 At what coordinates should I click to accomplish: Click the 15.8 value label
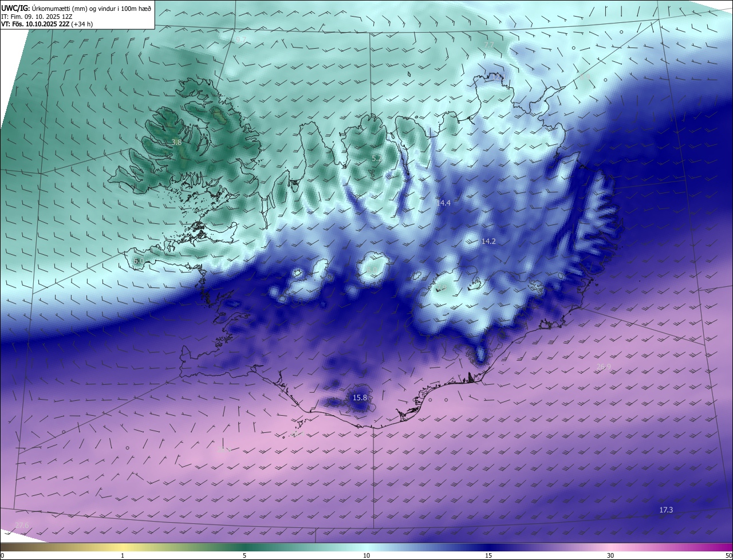[x=360, y=398]
